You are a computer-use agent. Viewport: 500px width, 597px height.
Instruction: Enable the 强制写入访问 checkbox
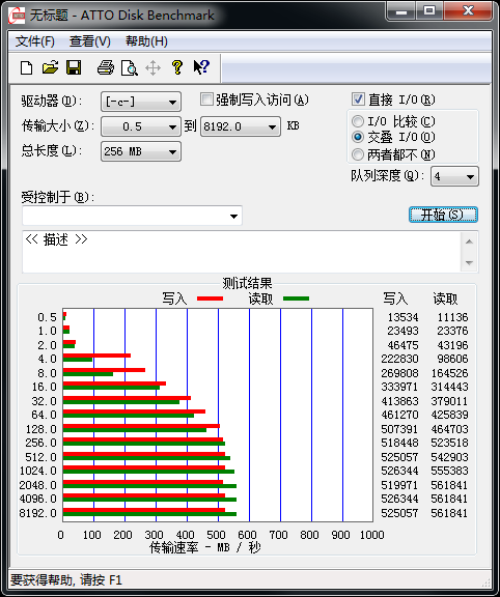206,100
